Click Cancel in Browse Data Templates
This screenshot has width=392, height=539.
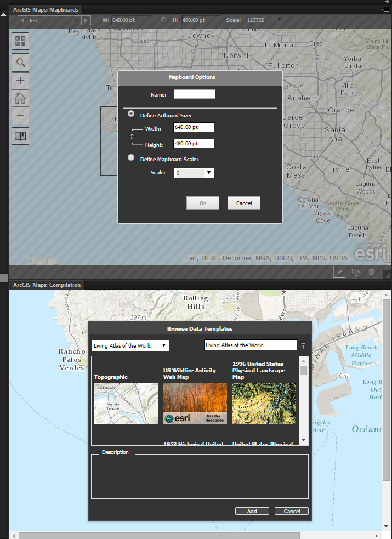pyautogui.click(x=292, y=511)
